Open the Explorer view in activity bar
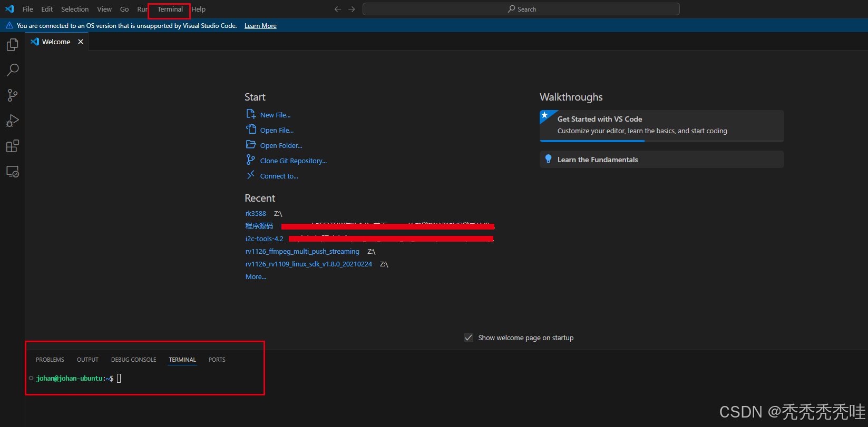 point(13,45)
